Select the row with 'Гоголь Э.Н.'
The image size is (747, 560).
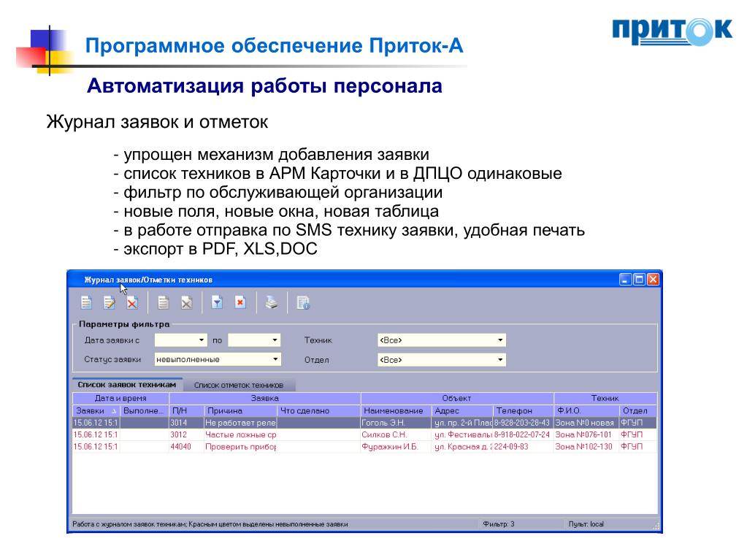tap(364, 423)
